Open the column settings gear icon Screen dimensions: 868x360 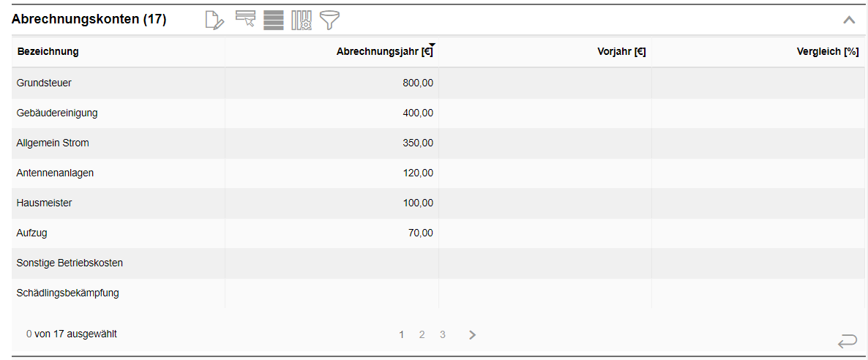pos(302,20)
